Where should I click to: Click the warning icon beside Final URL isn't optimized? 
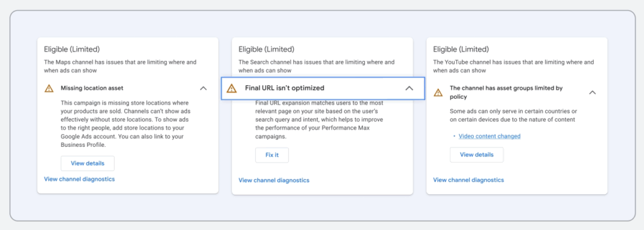click(x=231, y=88)
